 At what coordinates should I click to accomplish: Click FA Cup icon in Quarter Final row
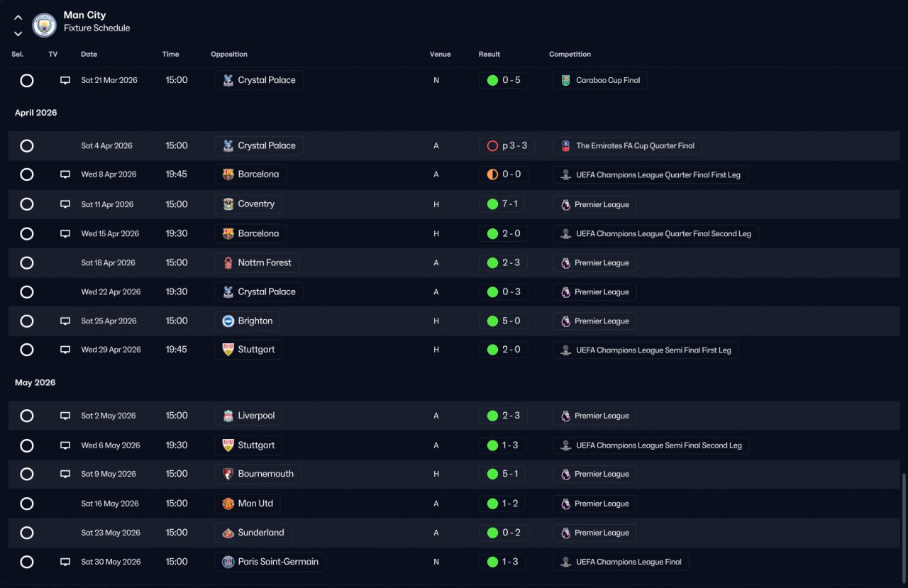pyautogui.click(x=565, y=145)
